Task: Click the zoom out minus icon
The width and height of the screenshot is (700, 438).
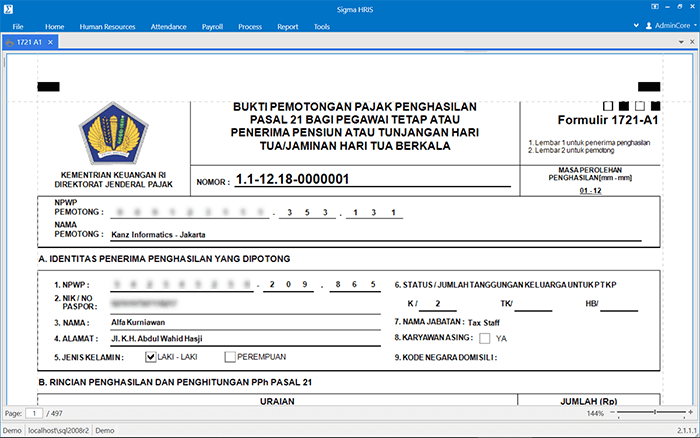Action: tap(612, 412)
